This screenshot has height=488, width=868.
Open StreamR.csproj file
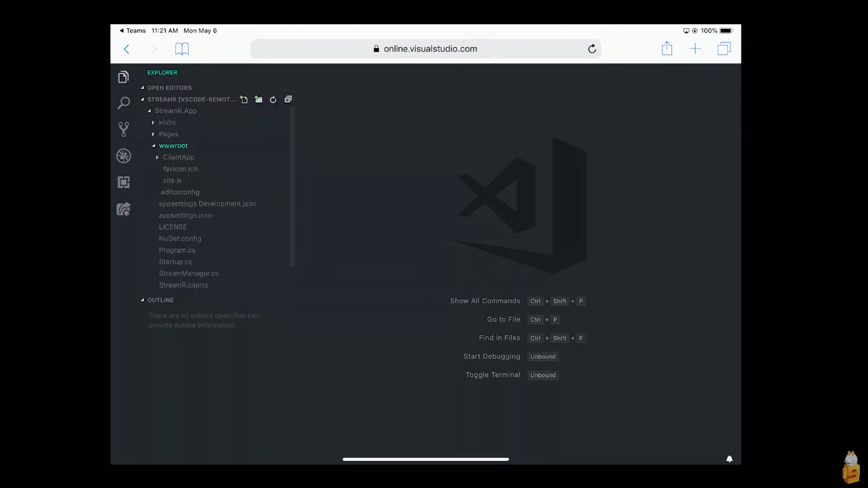tap(183, 285)
